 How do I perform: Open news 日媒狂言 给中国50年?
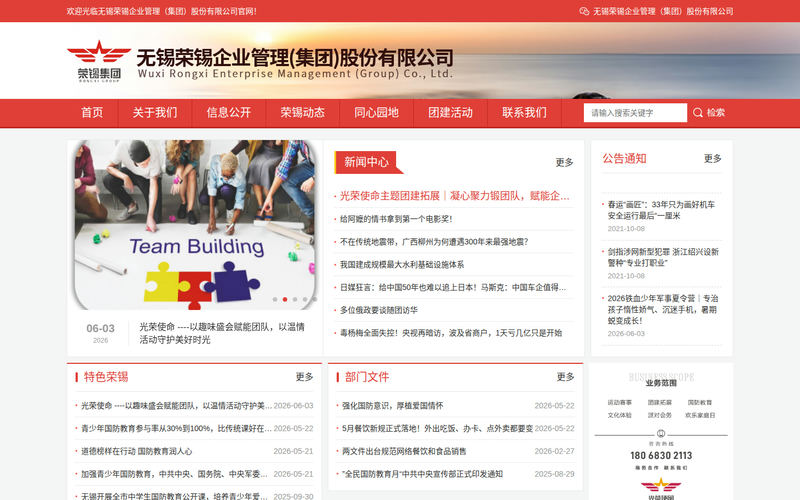453,288
